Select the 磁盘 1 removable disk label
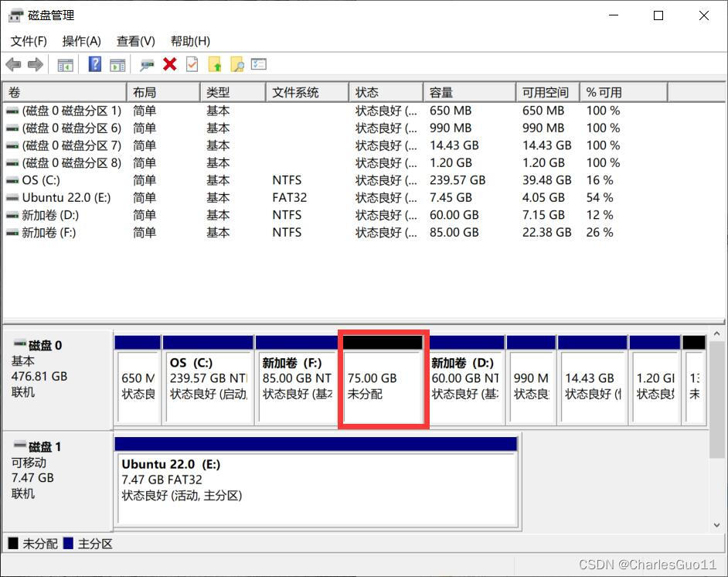This screenshot has height=577, width=728. [x=57, y=481]
